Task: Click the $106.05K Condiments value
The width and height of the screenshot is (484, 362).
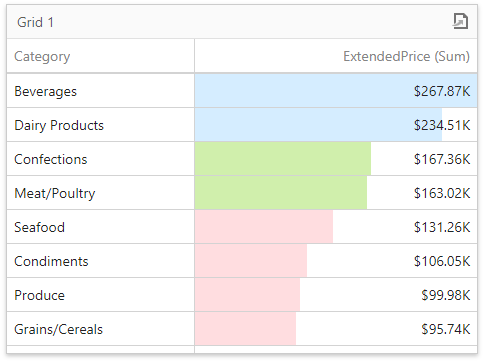Action: tap(442, 261)
